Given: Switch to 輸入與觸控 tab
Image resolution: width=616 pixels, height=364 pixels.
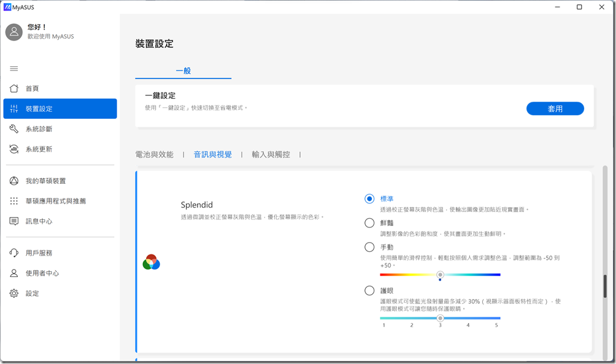Looking at the screenshot, I should coord(271,155).
